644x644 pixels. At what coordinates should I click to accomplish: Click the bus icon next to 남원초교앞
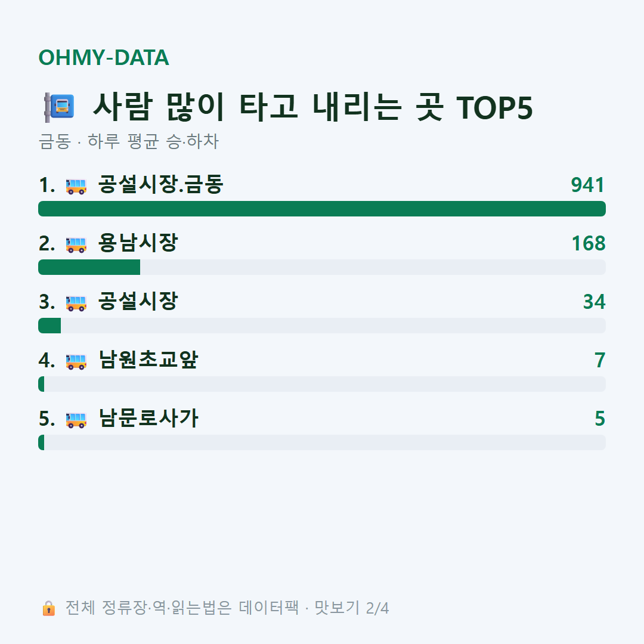tap(76, 361)
